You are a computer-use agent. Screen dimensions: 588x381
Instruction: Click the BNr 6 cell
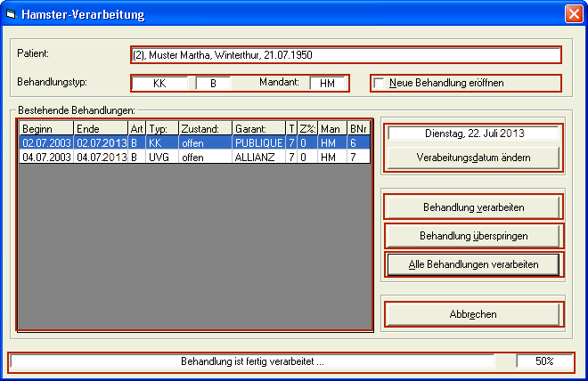[358, 142]
